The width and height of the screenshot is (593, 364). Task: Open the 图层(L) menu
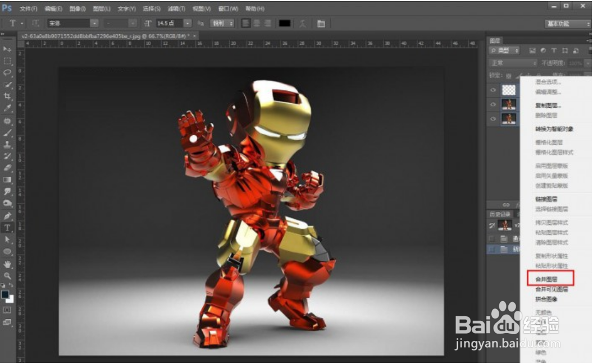pyautogui.click(x=102, y=8)
